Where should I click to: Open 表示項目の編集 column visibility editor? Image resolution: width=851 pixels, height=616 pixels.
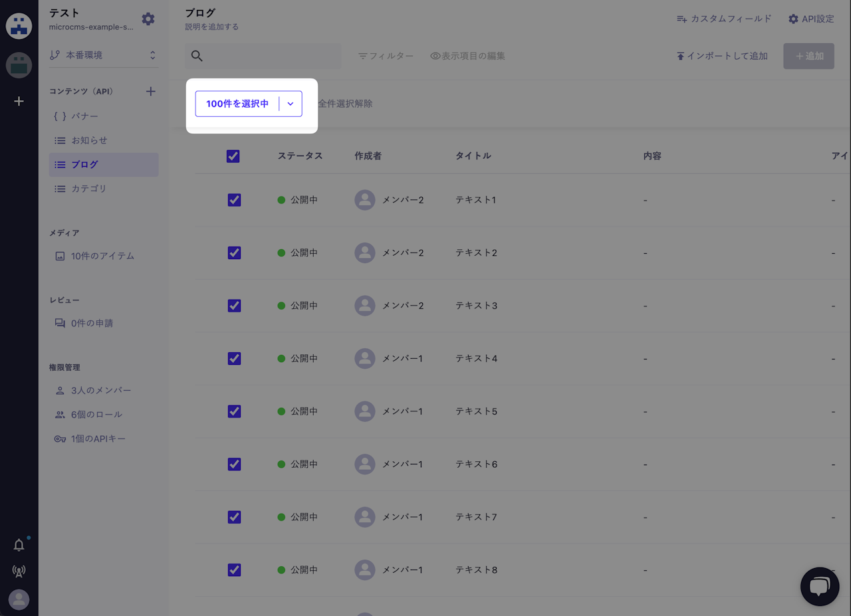tap(468, 56)
